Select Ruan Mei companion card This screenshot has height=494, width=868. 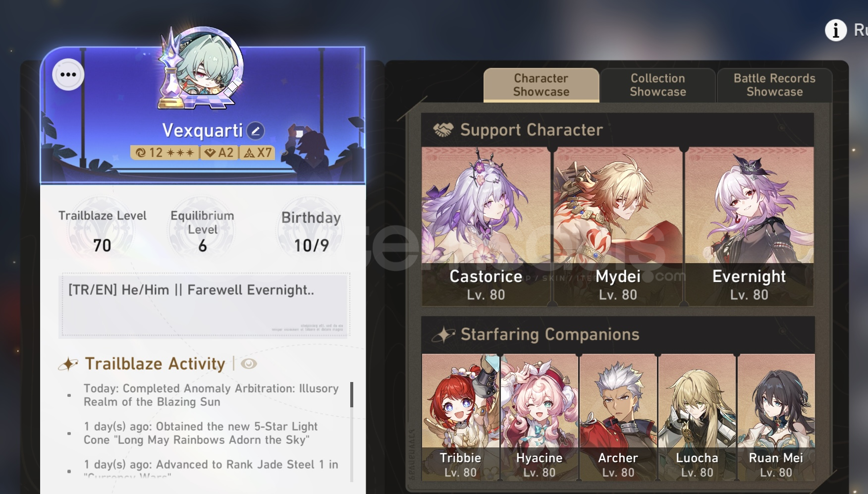tap(776, 417)
